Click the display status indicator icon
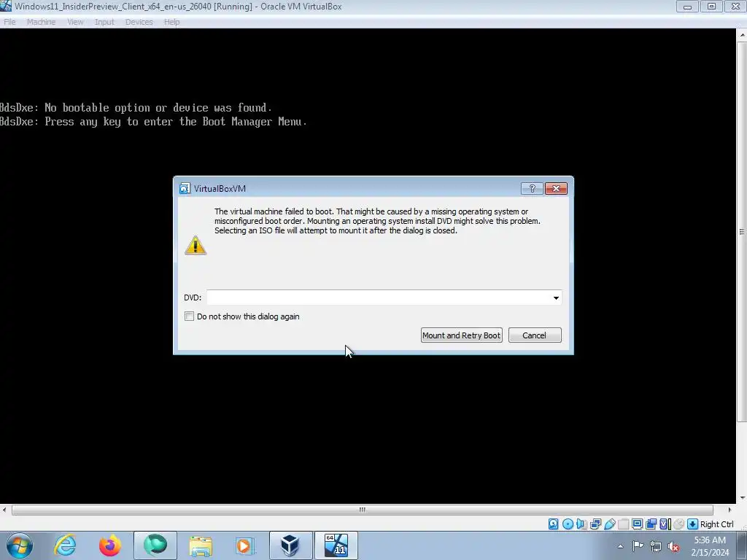This screenshot has height=560, width=747. click(x=637, y=524)
